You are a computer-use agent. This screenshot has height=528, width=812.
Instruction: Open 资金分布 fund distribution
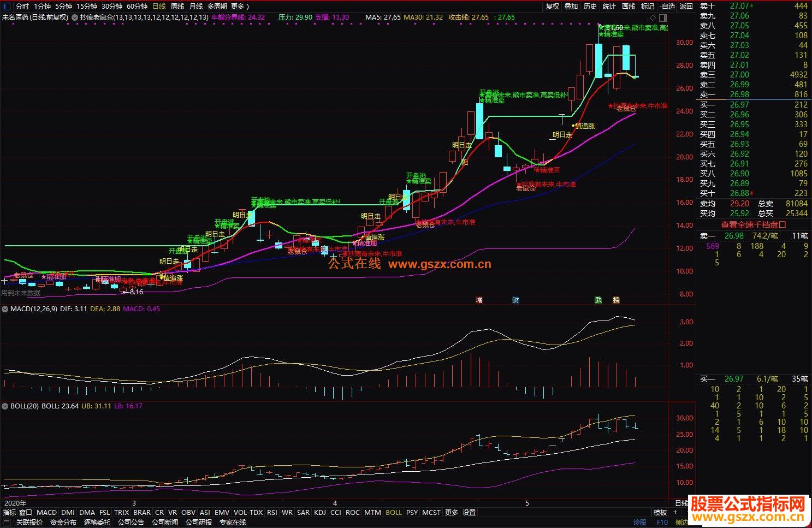(63, 523)
